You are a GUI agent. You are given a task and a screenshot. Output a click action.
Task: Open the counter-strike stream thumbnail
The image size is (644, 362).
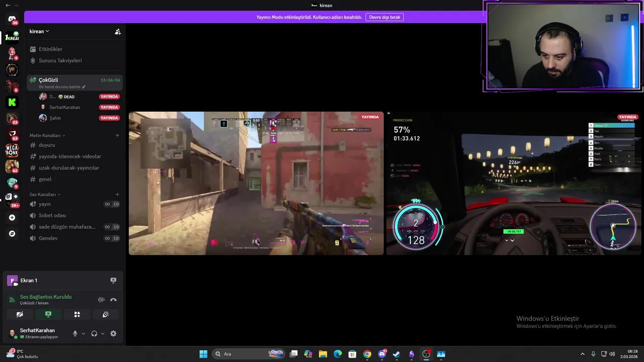256,183
